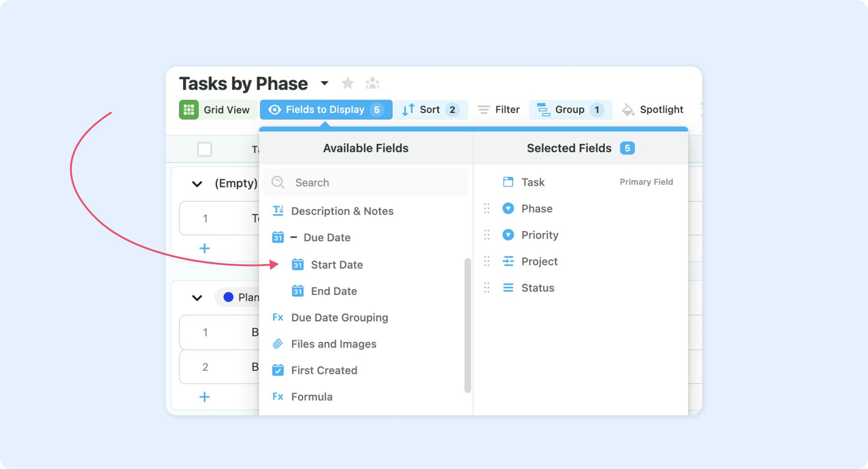Open the Tasks by Phase view dropdown
Viewport: 868px width, 469px height.
(x=324, y=83)
